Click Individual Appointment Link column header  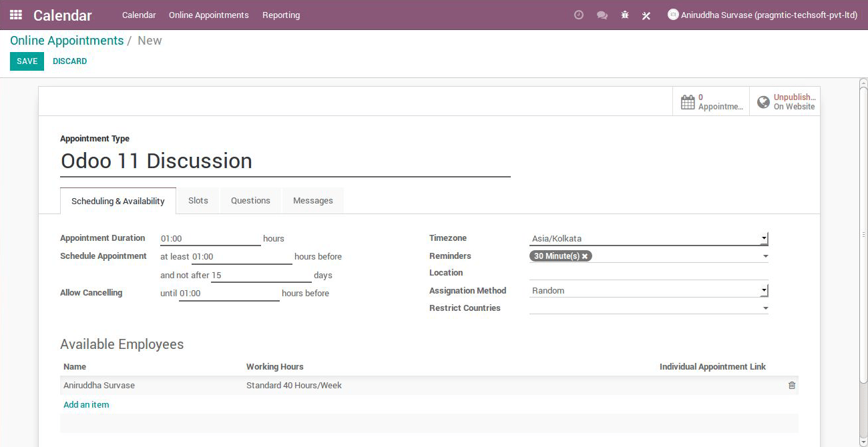(x=712, y=367)
